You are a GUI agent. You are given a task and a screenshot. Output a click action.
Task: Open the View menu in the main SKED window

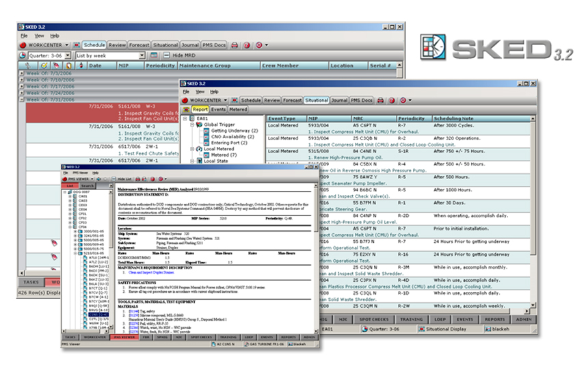coord(39,35)
